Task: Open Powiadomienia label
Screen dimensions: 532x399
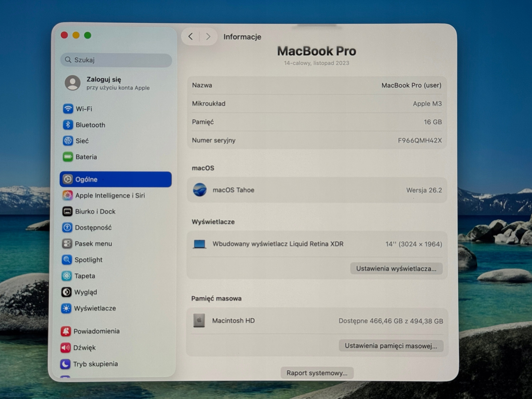Action: pyautogui.click(x=97, y=331)
